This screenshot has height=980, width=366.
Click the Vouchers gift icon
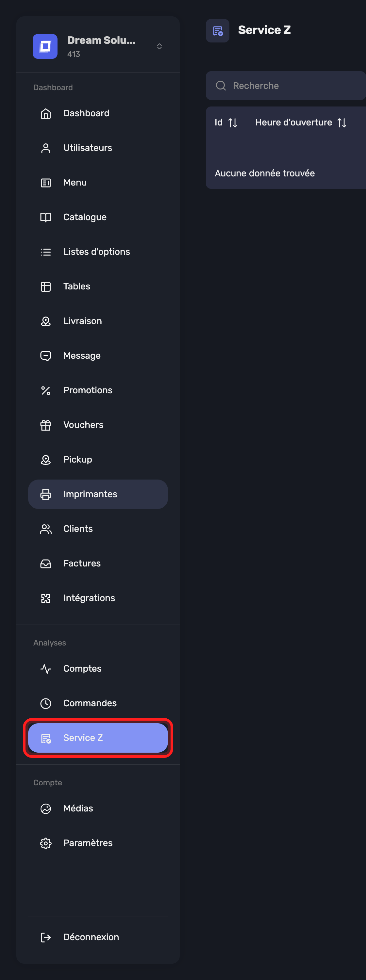(46, 425)
